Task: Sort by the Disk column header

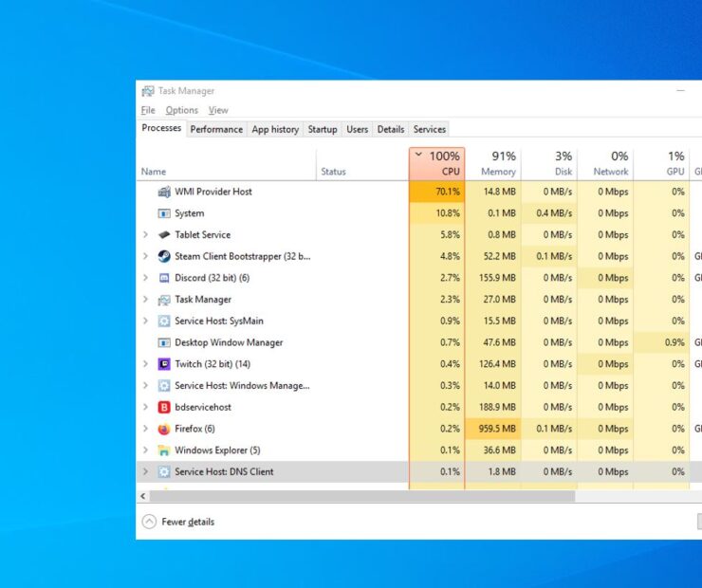Action: tap(549, 164)
